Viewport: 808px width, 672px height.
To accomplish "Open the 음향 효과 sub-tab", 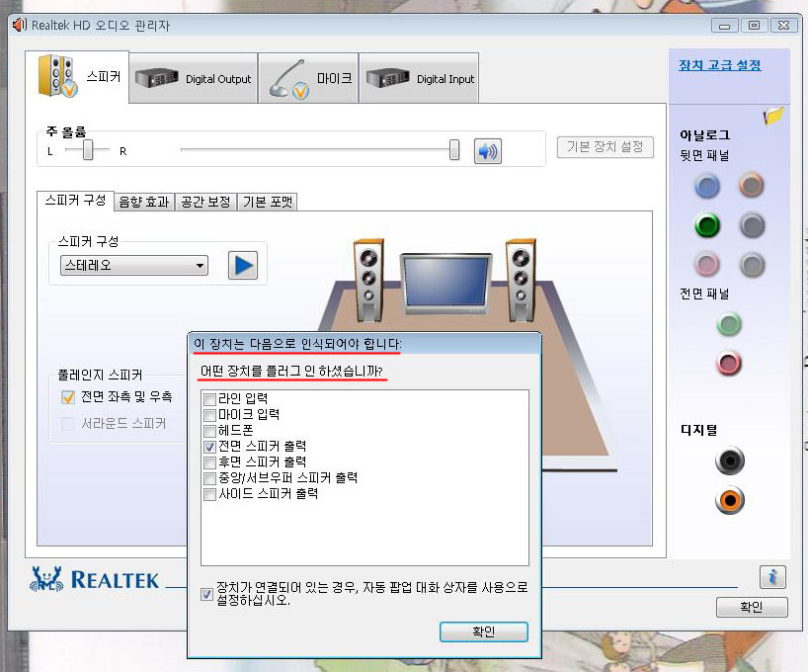I will 144,202.
